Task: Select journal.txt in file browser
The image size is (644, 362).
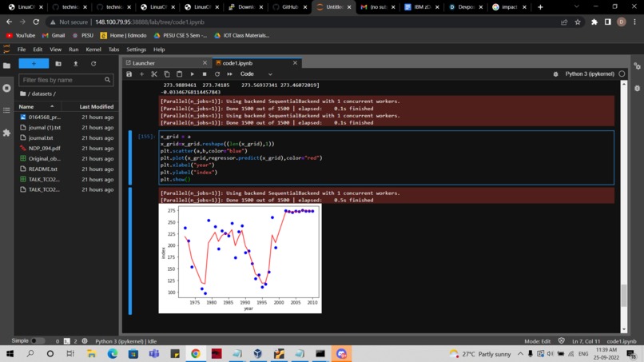Action: (66, 137)
